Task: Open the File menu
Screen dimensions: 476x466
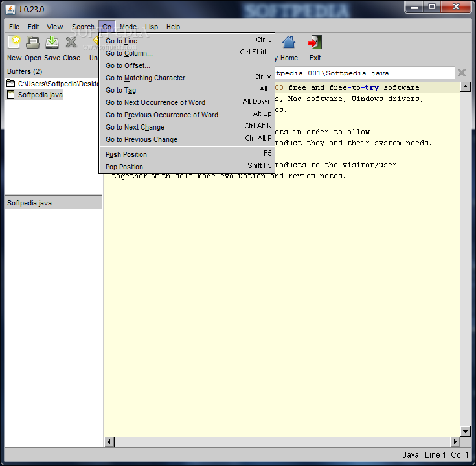Action: [x=14, y=27]
